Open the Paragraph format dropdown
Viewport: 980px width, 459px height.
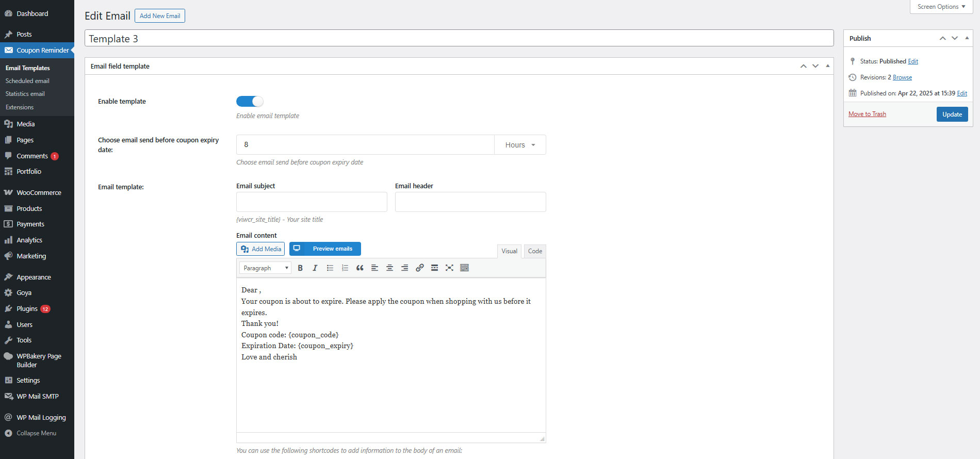point(265,268)
